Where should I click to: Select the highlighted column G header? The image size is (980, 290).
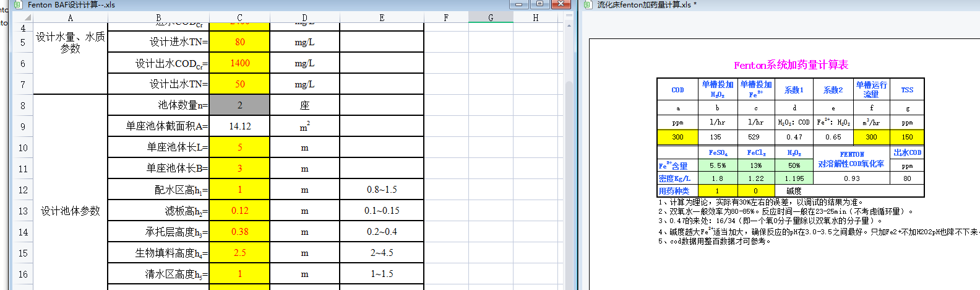[491, 18]
